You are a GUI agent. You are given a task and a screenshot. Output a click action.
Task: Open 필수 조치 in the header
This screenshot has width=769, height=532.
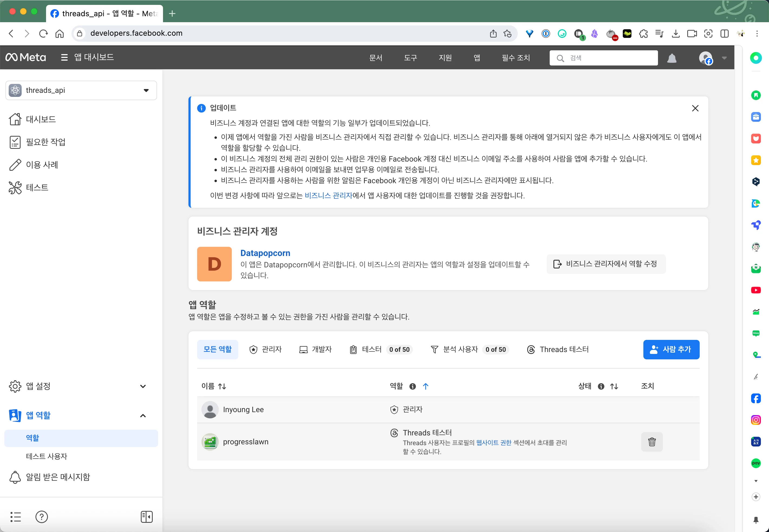click(x=516, y=58)
